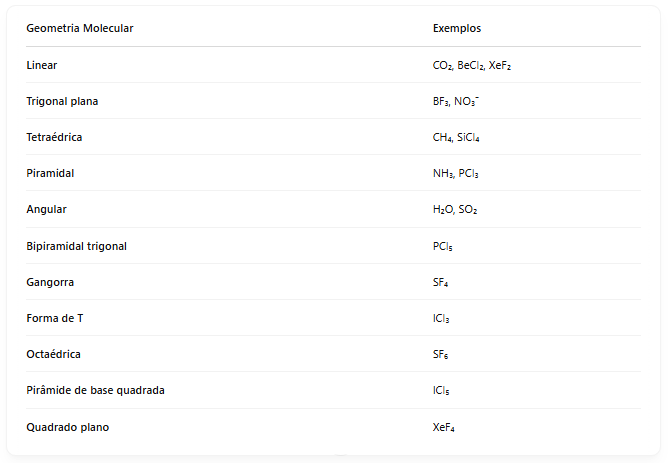
Task: Click the Linear row label
Action: pos(42,65)
